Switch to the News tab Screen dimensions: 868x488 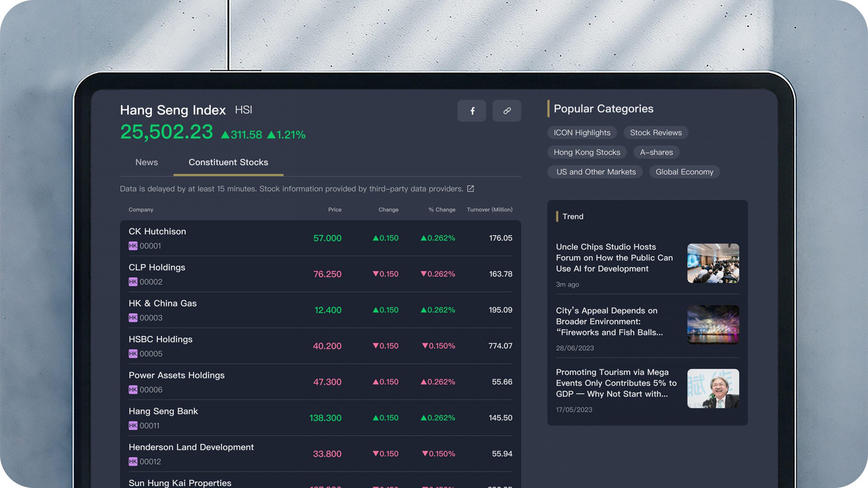[x=146, y=162]
